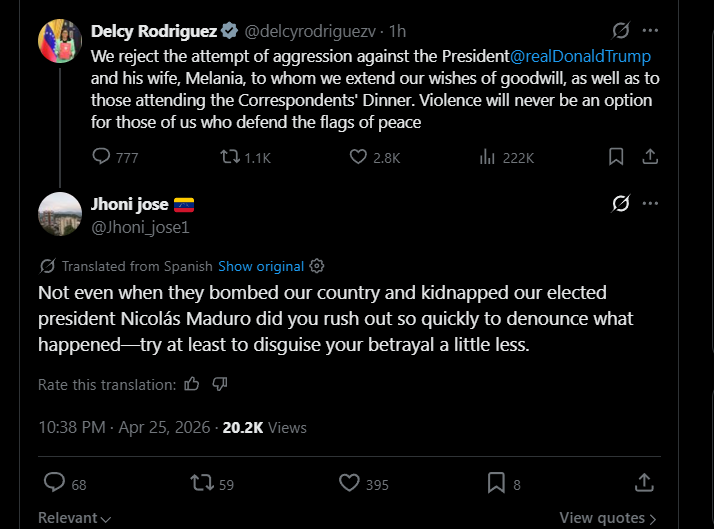
Task: Bookmark Jhoni jose's reply
Action: pos(497,484)
